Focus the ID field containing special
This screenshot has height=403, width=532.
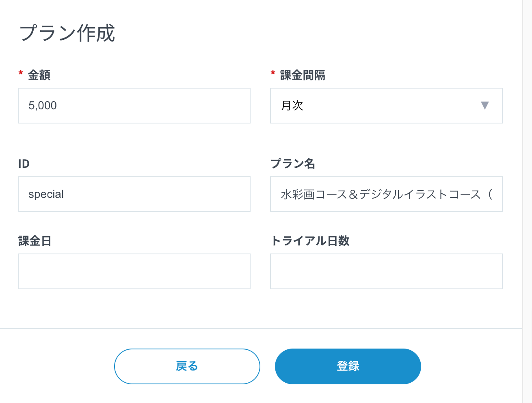pyautogui.click(x=134, y=194)
